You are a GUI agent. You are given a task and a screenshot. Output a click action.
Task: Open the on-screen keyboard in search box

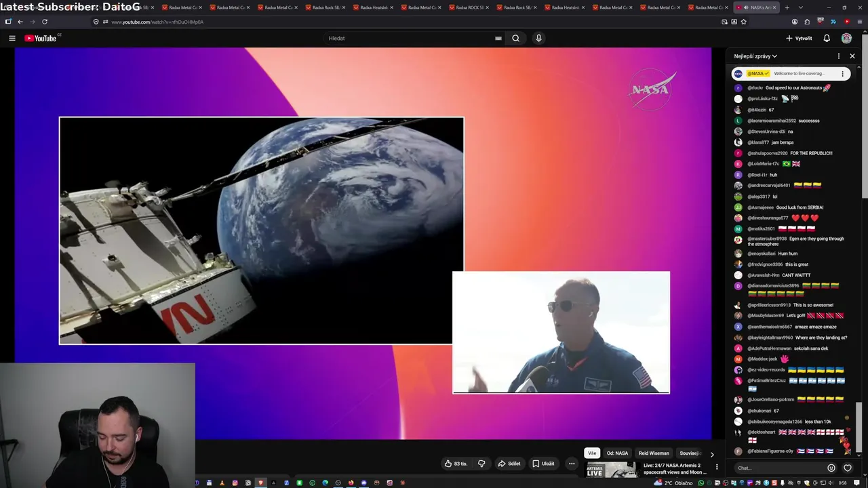pyautogui.click(x=498, y=38)
